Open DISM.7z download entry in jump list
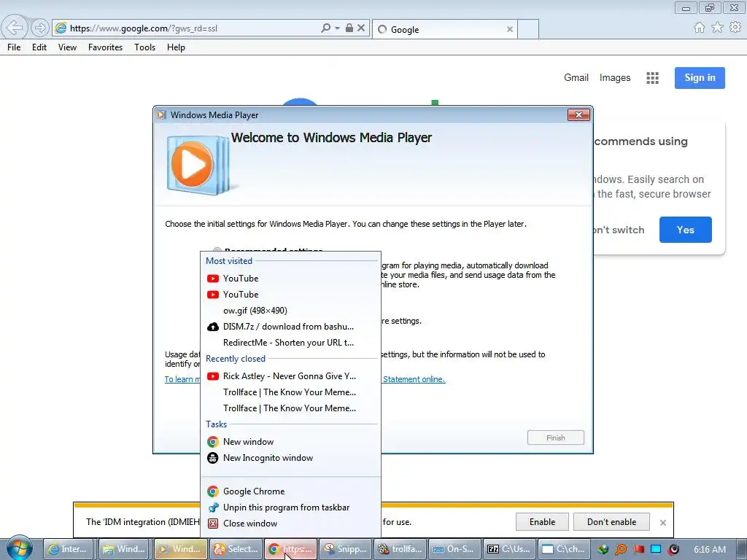 tap(290, 327)
